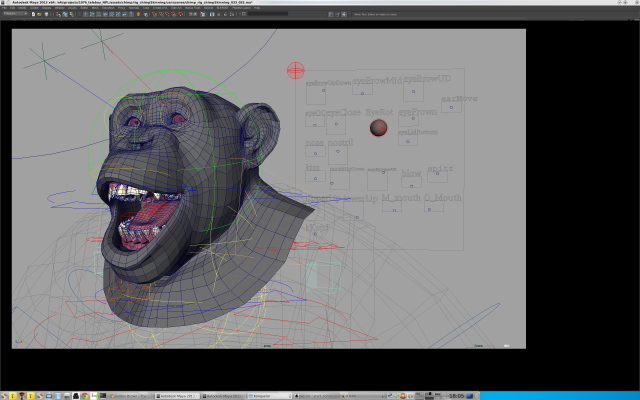Open the File menu
This screenshot has height=400, width=640.
tap(4, 8)
